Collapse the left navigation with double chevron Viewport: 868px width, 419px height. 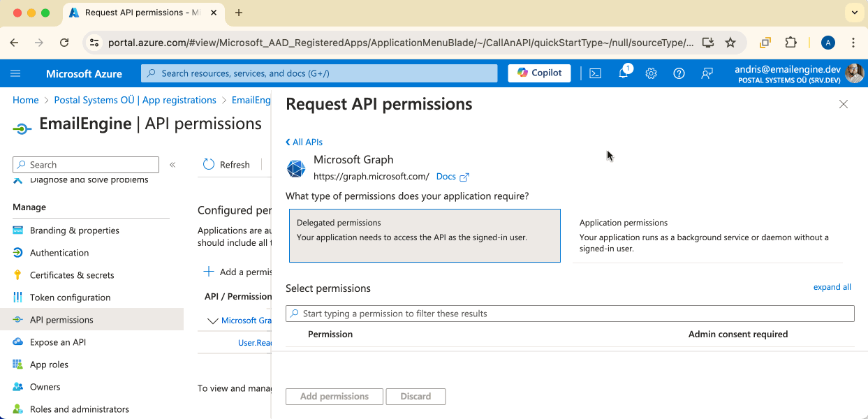[x=172, y=165]
